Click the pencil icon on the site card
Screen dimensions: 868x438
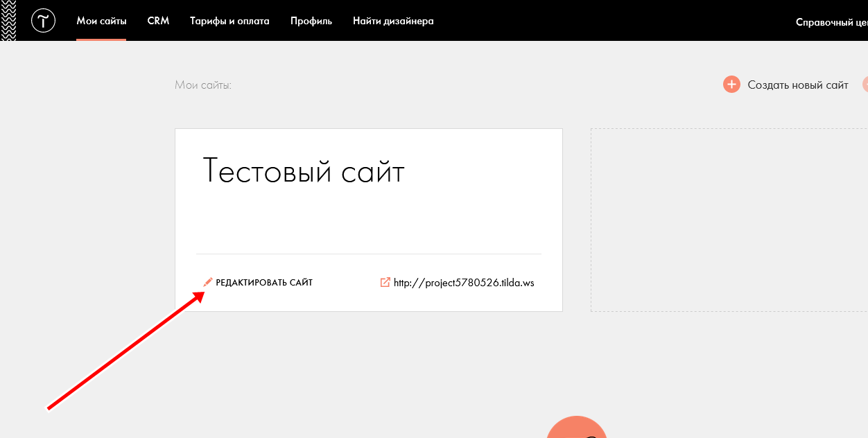(207, 282)
